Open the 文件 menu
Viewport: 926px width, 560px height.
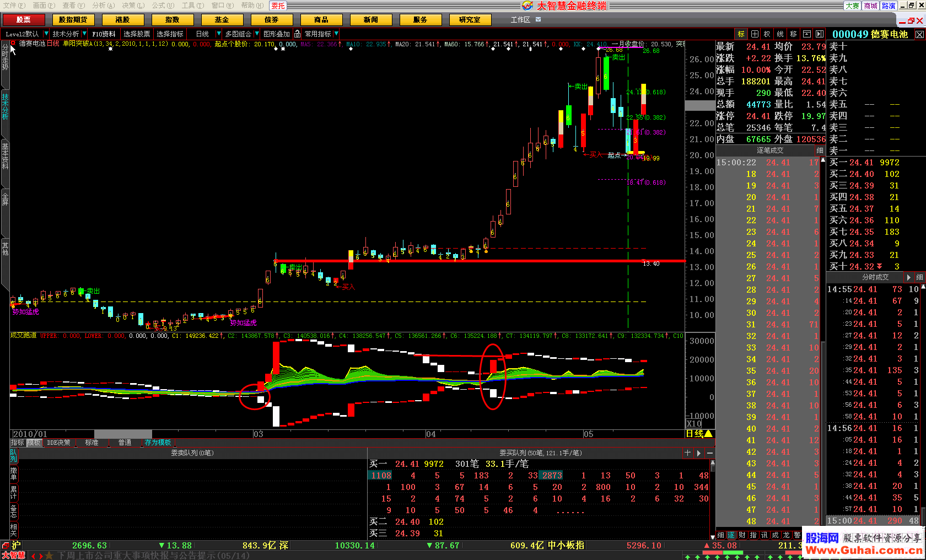[14, 5]
